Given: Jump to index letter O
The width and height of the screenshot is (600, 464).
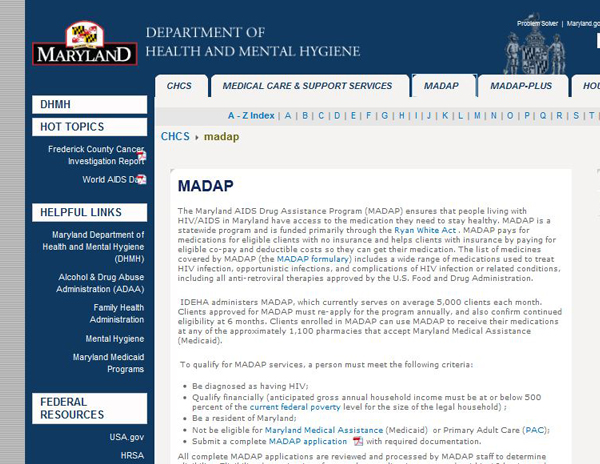Looking at the screenshot, I should point(510,116).
